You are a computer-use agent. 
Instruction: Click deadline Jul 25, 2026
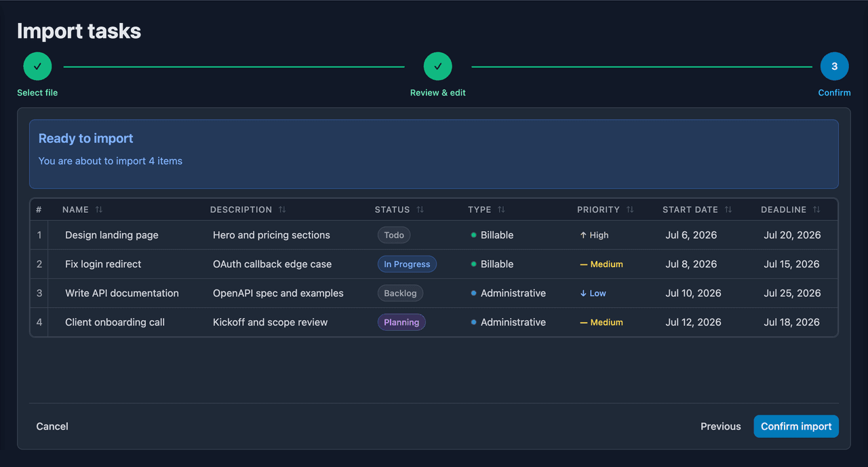pos(792,293)
